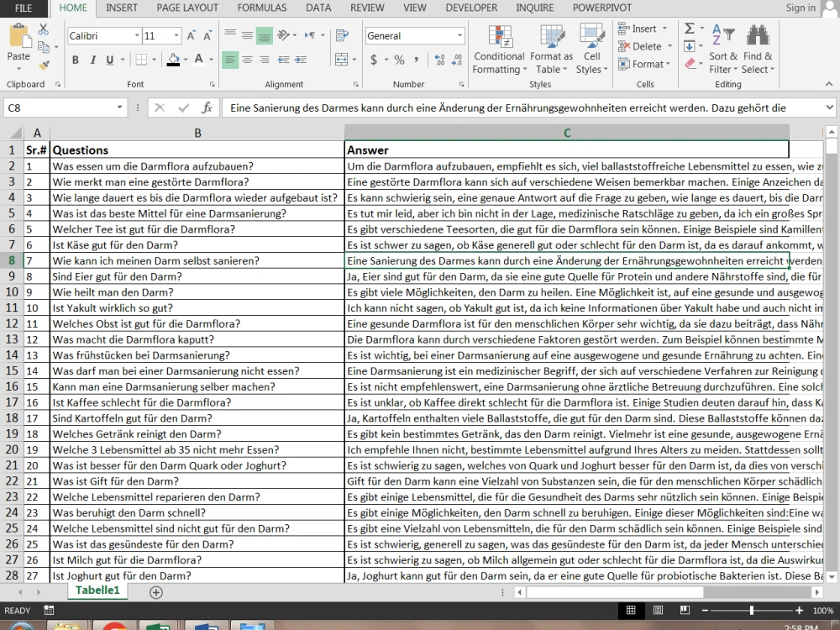Switch to the FORMULAS tab

tap(262, 8)
